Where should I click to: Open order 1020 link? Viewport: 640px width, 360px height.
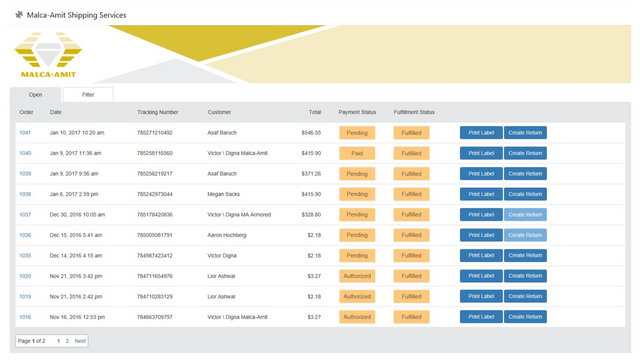coord(25,276)
